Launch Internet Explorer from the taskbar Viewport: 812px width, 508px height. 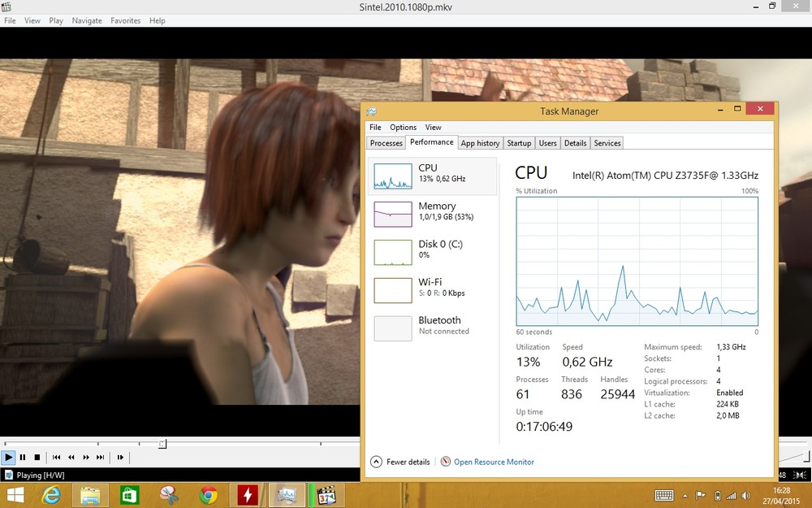(51, 496)
